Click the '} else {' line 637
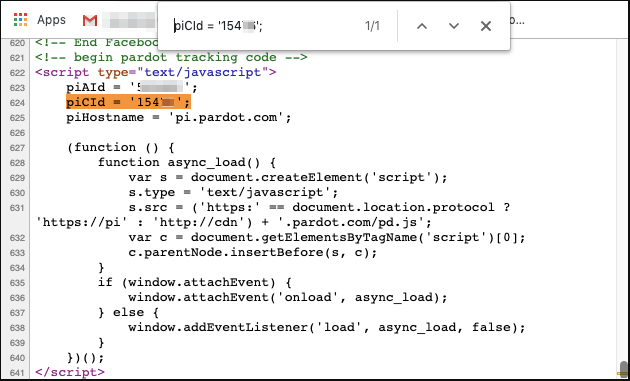The width and height of the screenshot is (630, 381). 128,312
